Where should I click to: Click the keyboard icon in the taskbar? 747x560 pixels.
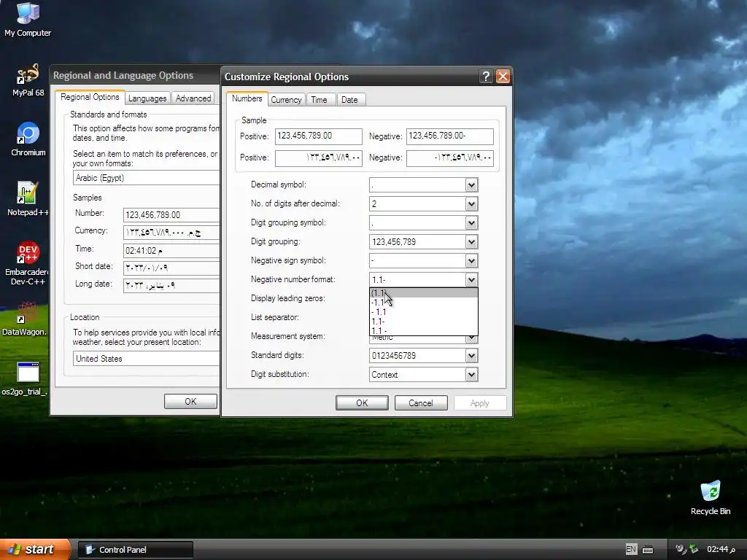[648, 550]
